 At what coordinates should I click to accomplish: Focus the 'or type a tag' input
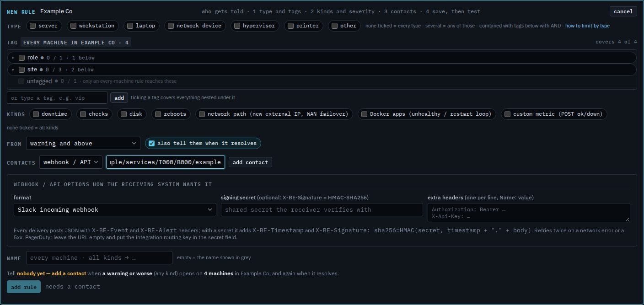tap(57, 98)
